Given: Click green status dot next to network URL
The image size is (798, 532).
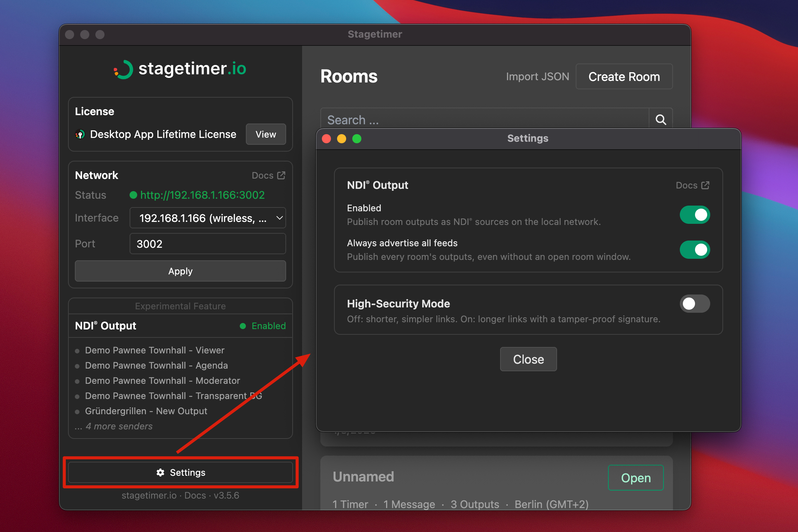Looking at the screenshot, I should click(133, 195).
